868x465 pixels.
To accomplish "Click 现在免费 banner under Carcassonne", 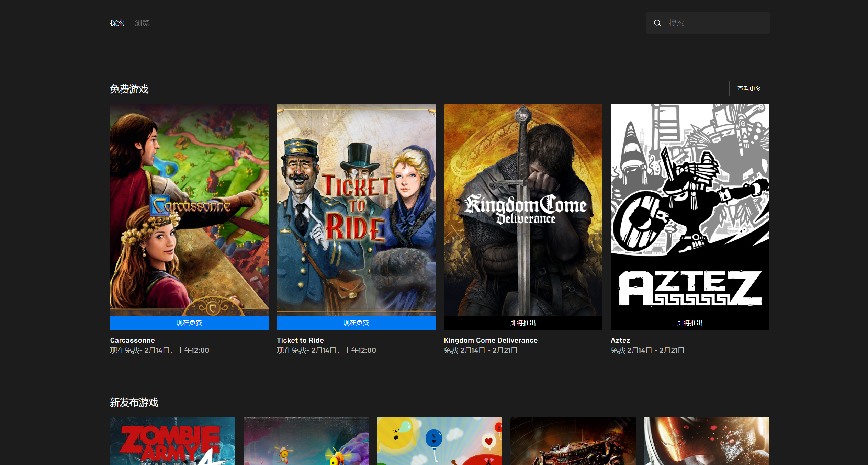I will click(189, 323).
